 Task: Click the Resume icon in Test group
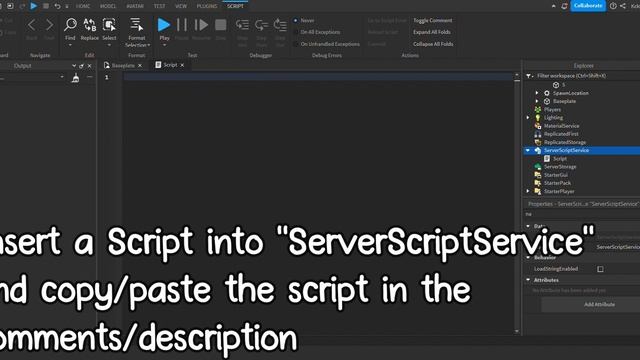coord(201,25)
